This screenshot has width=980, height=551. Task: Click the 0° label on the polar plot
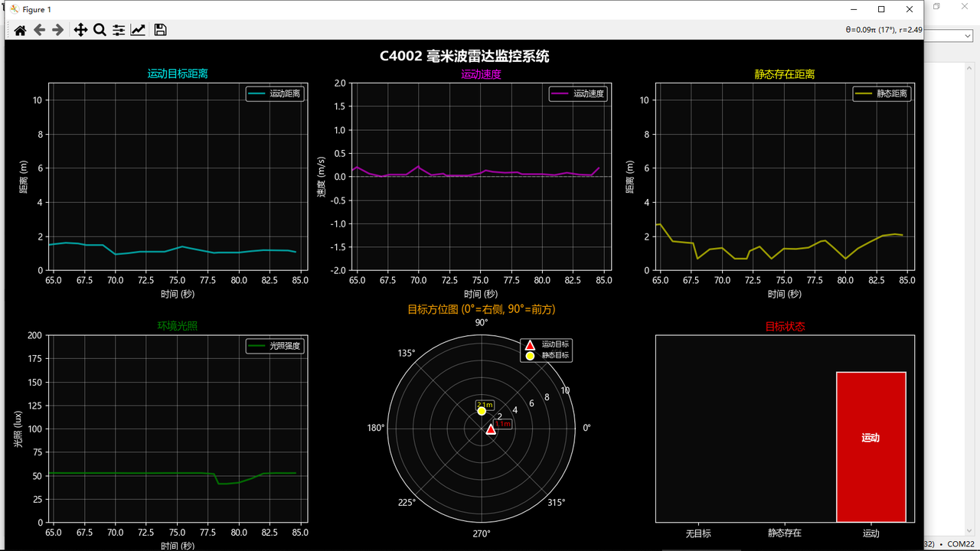(587, 428)
